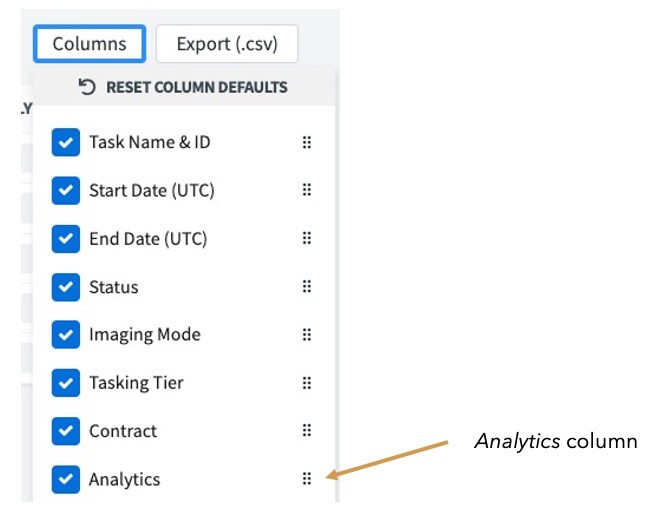The height and width of the screenshot is (521, 663).
Task: Toggle the End Date (UTC) checkbox
Action: 65,239
